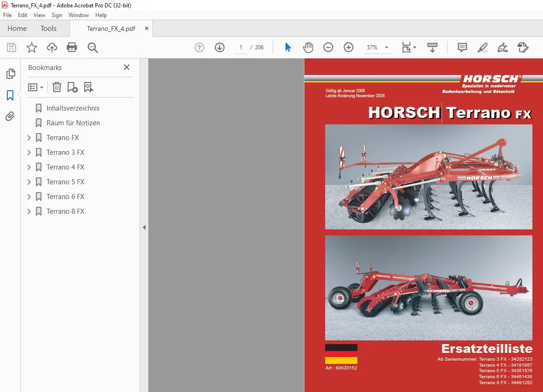
Task: Click the Ersatzteilliste heading on page
Action: coord(486,348)
